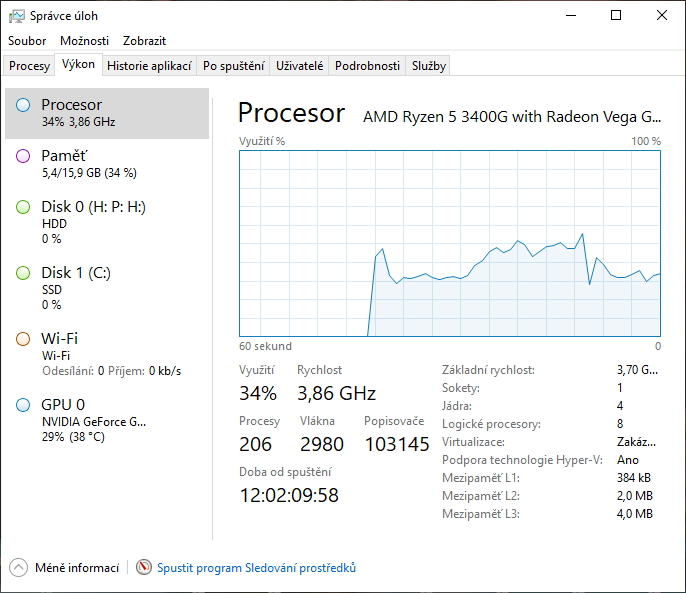Open the Po spuštění tab
The height and width of the screenshot is (593, 686).
tap(233, 66)
